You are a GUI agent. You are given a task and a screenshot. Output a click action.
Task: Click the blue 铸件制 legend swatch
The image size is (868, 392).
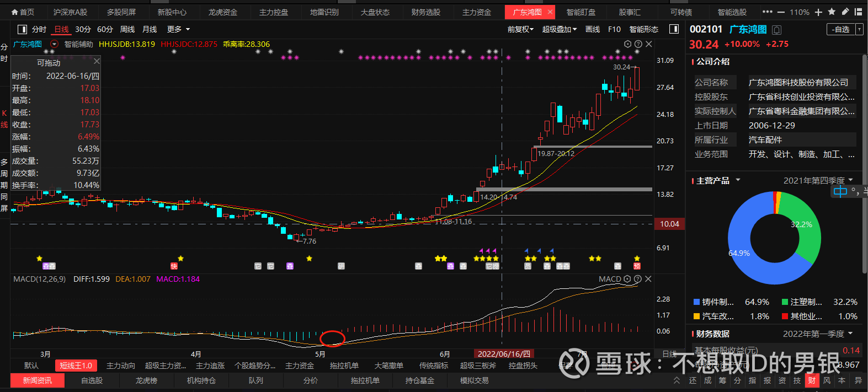[696, 302]
